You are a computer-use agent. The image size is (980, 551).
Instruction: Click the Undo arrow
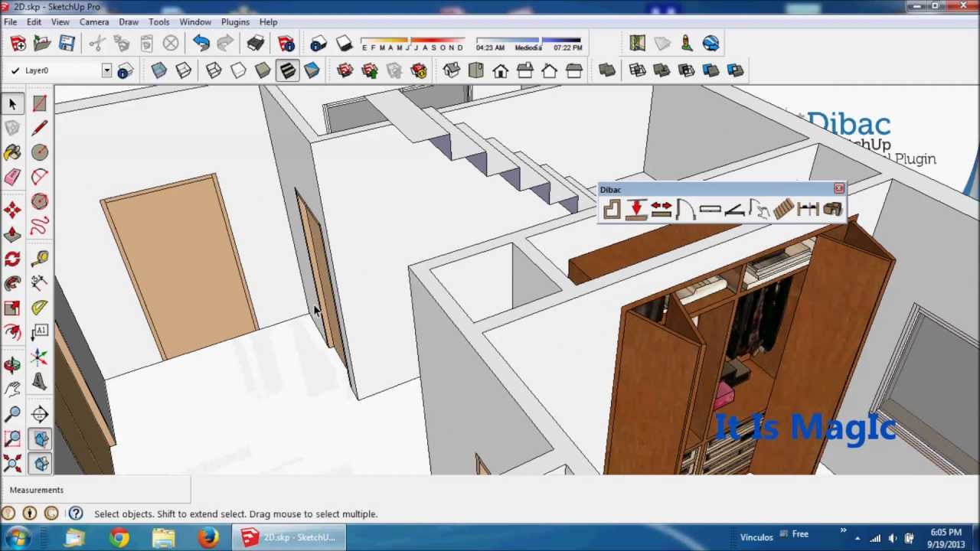pos(201,44)
